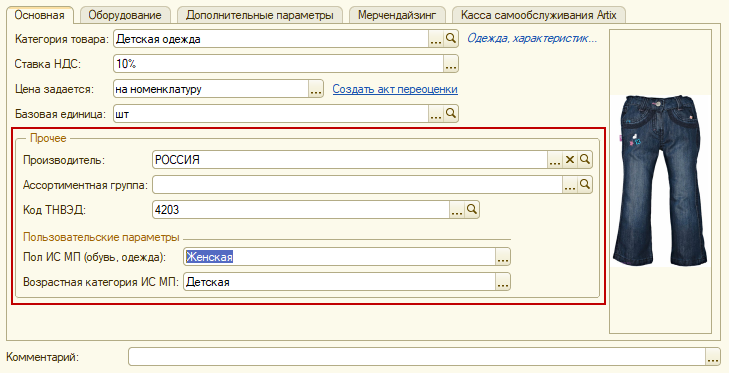The image size is (729, 373).
Task: Open ellipsis selector for Ассортиментная группа
Action: pyautogui.click(x=570, y=185)
